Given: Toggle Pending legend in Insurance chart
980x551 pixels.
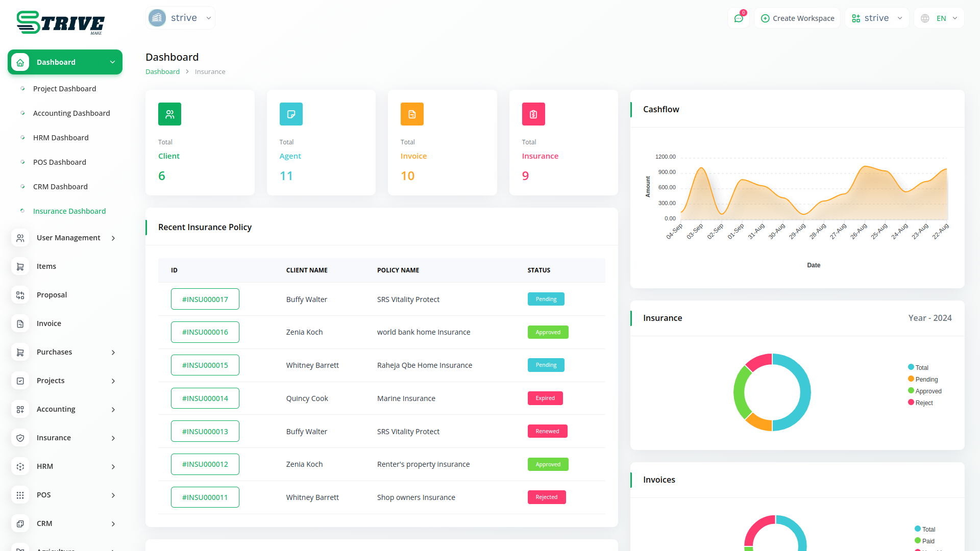Looking at the screenshot, I should click(926, 379).
